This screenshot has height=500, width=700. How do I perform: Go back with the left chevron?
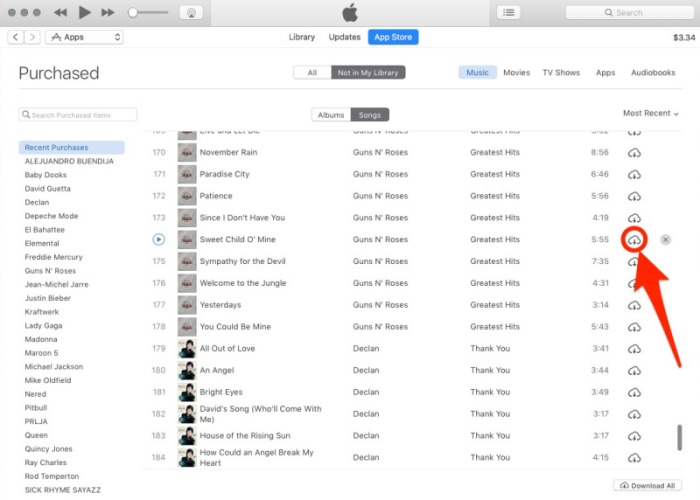point(16,37)
